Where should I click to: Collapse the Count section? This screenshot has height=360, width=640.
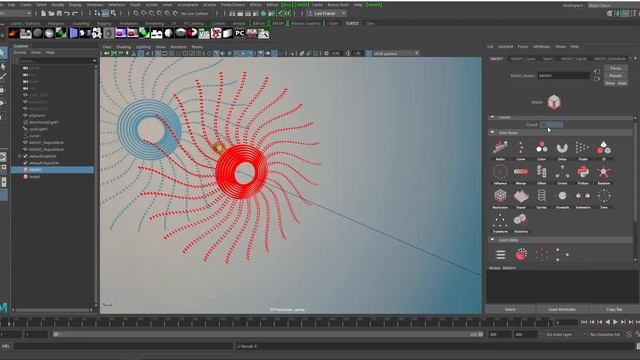click(492, 117)
